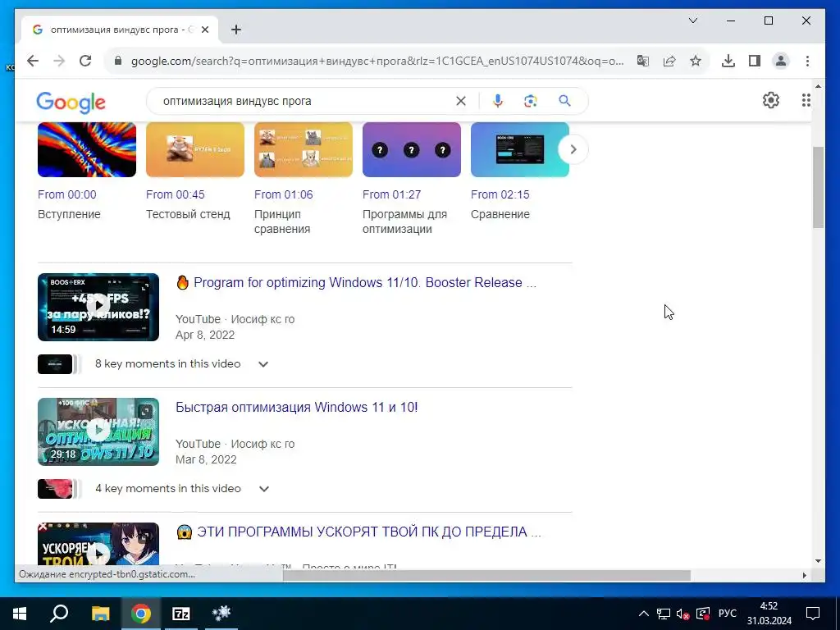Screen dimensions: 840x630
Task: Go back using the browser back arrow
Action: click(33, 61)
